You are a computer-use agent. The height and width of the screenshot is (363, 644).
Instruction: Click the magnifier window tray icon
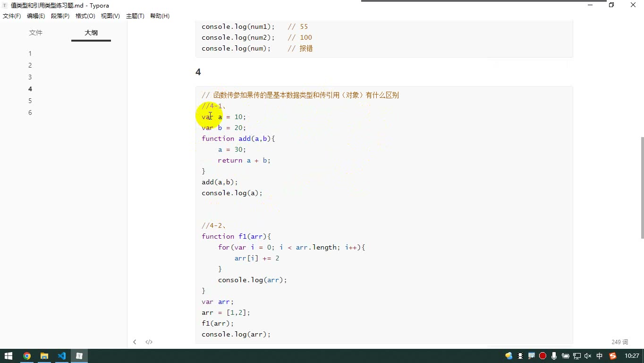click(x=531, y=356)
